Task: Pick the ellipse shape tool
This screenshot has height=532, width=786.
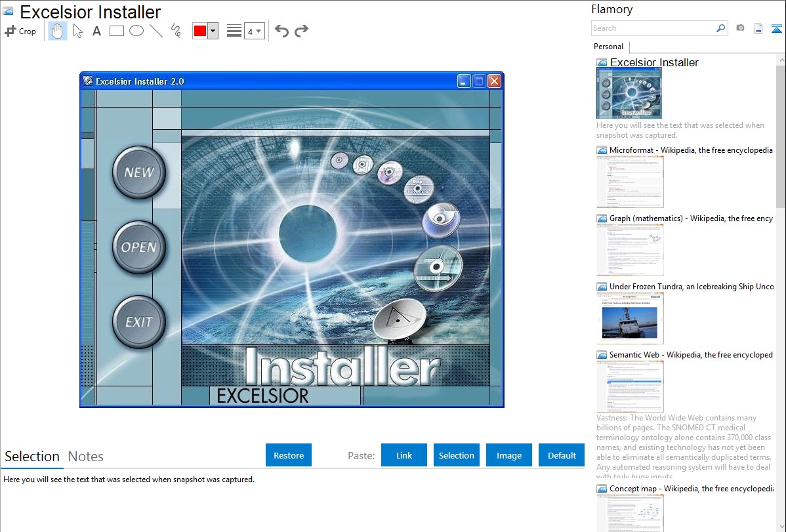Action: tap(136, 31)
